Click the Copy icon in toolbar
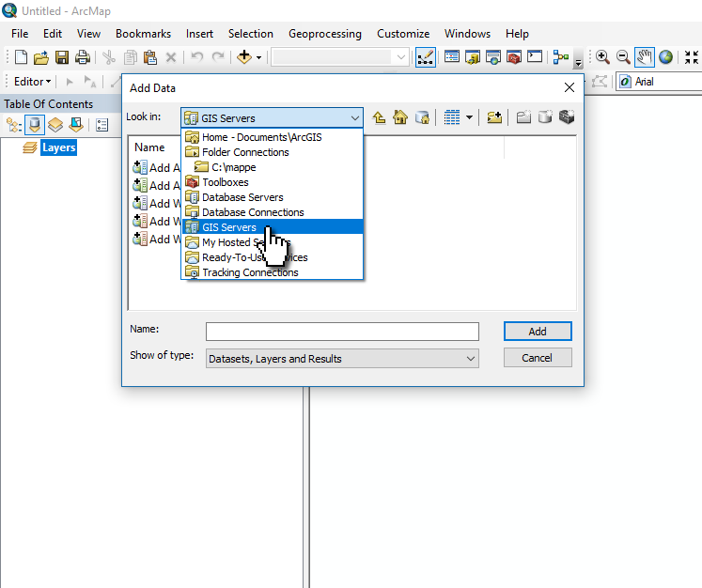702x588 pixels. [x=131, y=57]
